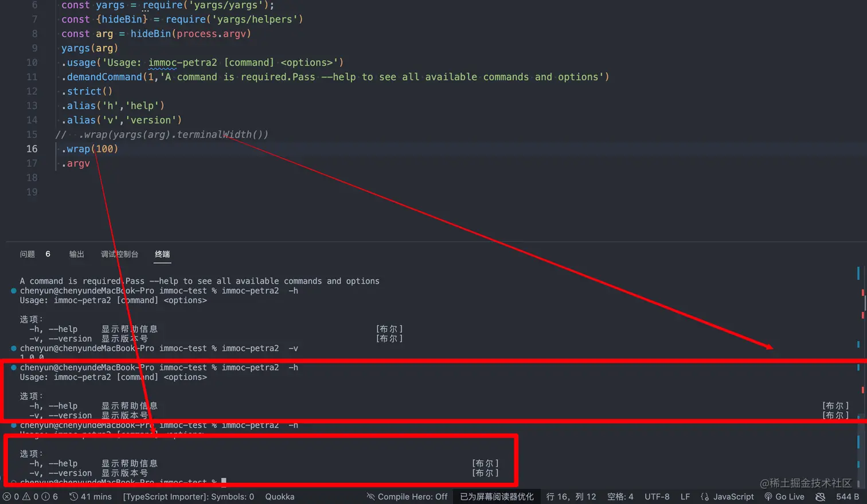
Task: Click line number 10 in the gutter
Action: [x=32, y=62]
